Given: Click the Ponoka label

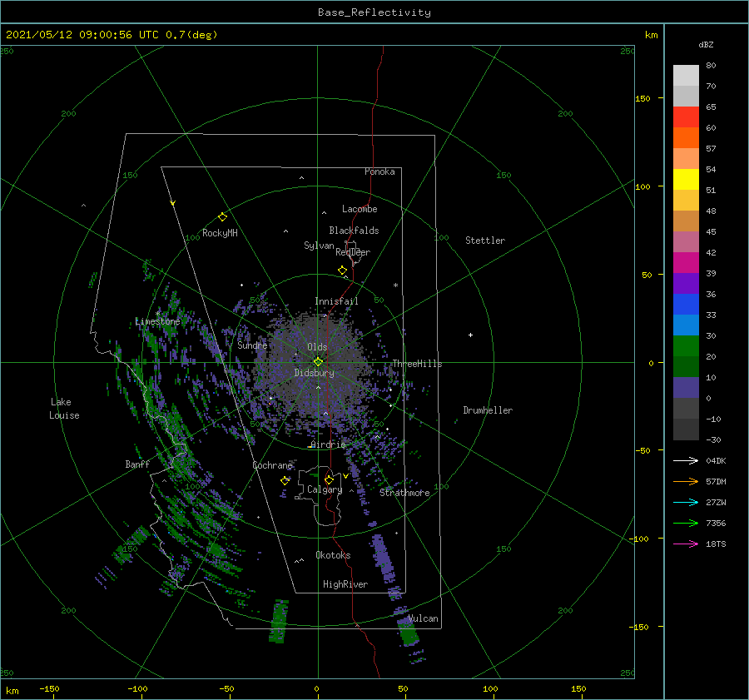Looking at the screenshot, I should 379,171.
